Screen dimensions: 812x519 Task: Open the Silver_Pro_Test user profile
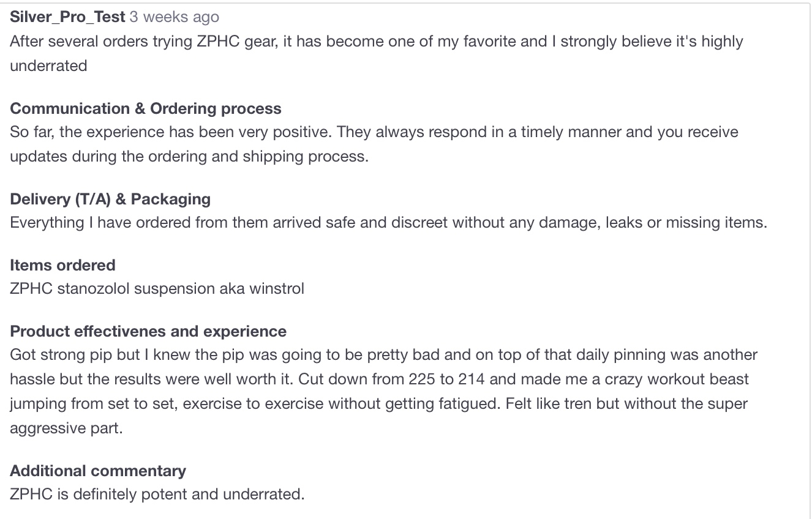click(67, 17)
